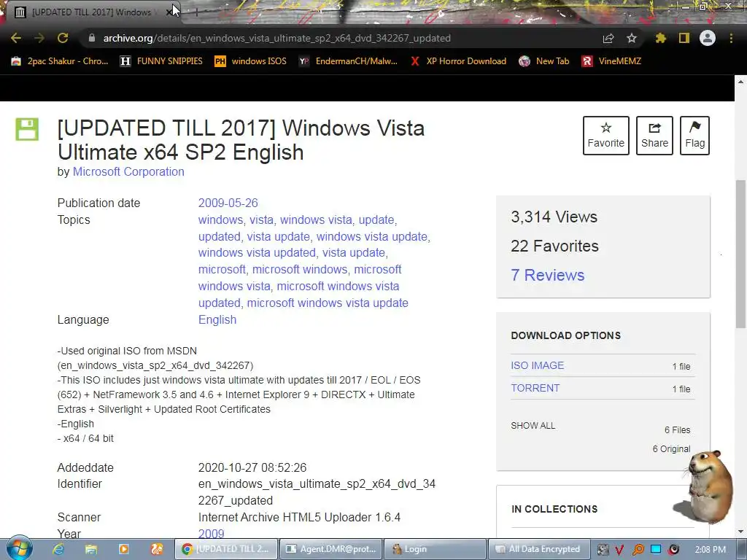This screenshot has width=747, height=560.
Task: Expand the ISO IMAGE download option
Action: pos(537,365)
